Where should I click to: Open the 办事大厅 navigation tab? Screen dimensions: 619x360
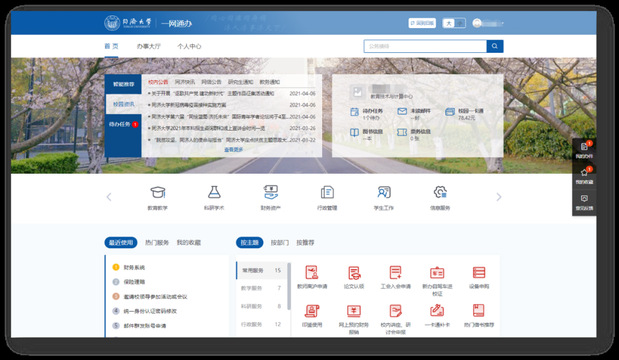(149, 46)
